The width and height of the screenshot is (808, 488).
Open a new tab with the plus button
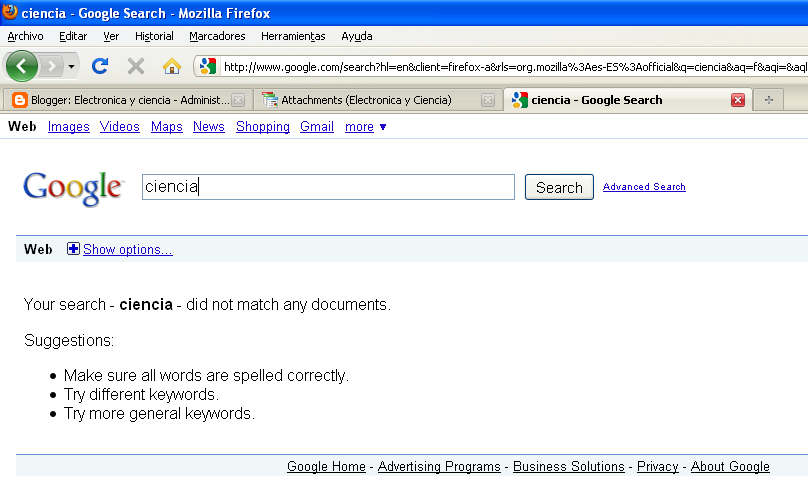(768, 100)
